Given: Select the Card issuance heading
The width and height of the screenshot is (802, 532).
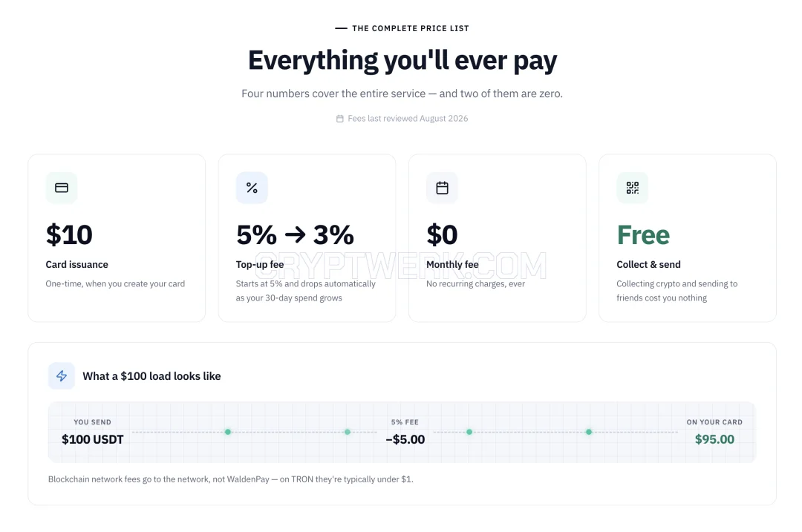Looking at the screenshot, I should (x=76, y=265).
